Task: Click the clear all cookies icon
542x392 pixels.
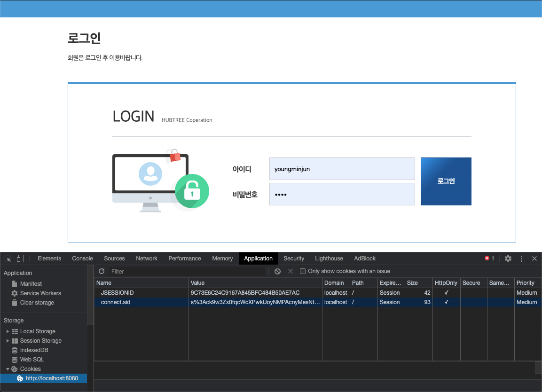Action: 277,271
